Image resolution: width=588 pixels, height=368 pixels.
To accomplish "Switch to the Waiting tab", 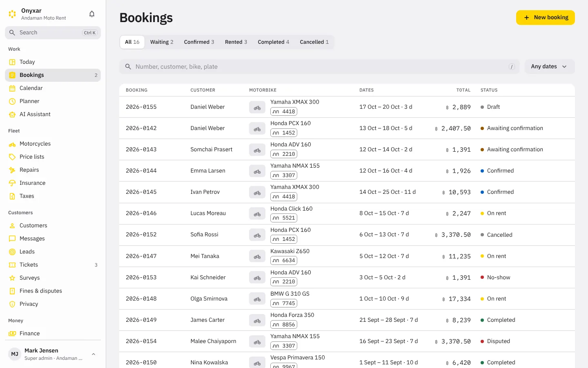I will 162,42.
